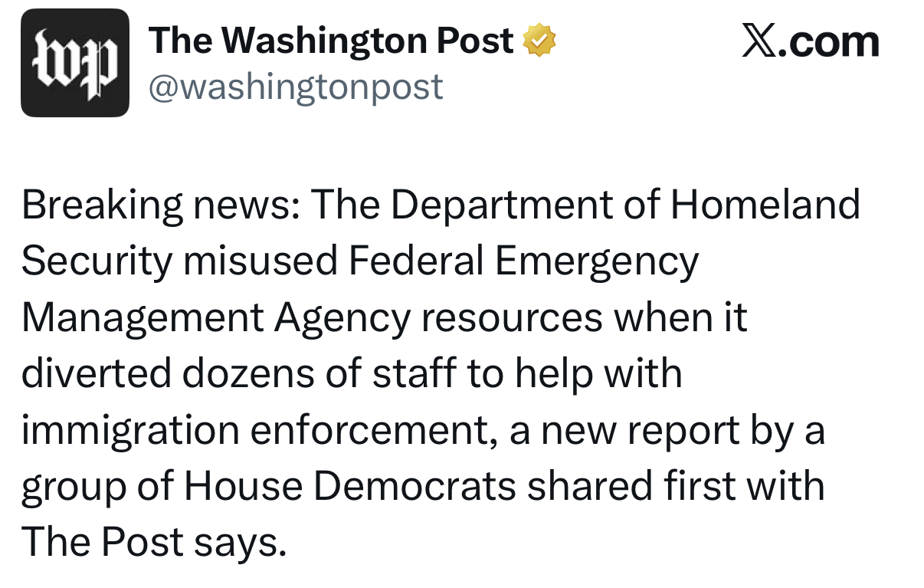
Task: Click the X logo glyph before .com
Action: [x=759, y=41]
